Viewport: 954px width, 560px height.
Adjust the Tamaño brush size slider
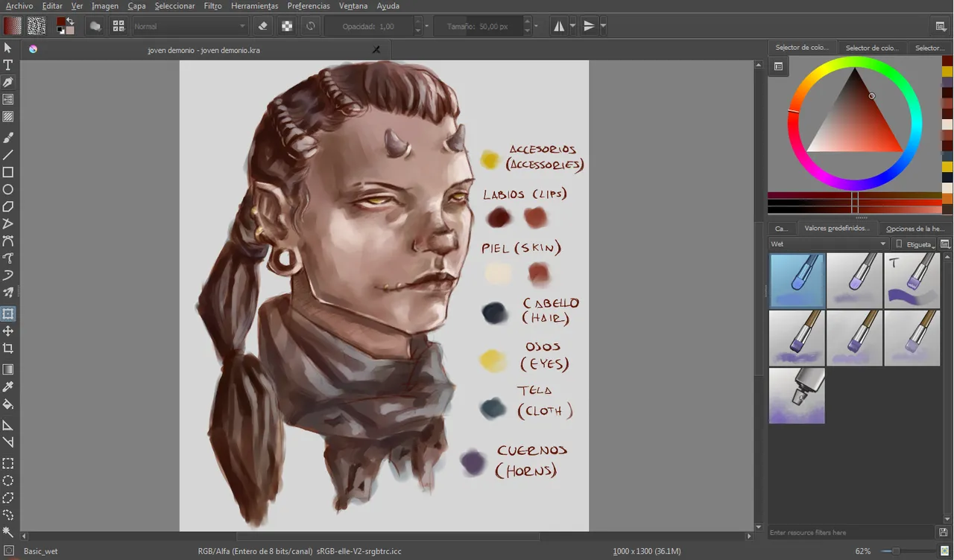[477, 26]
